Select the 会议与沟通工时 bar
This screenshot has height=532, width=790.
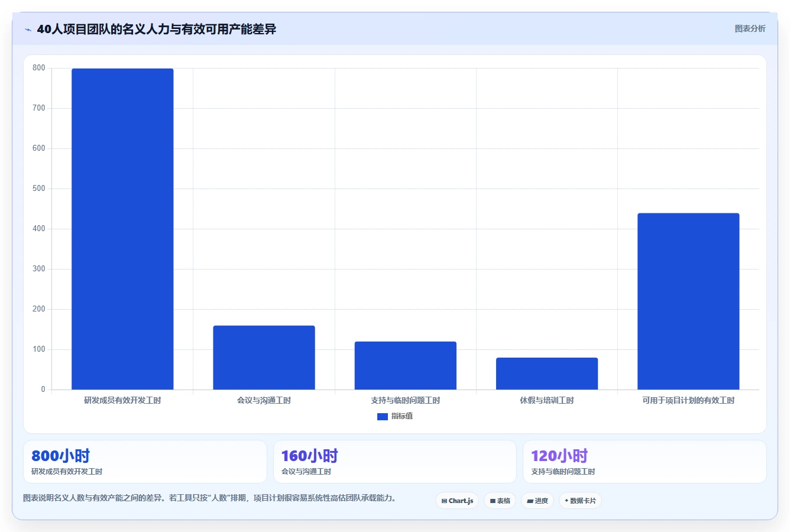(264, 358)
